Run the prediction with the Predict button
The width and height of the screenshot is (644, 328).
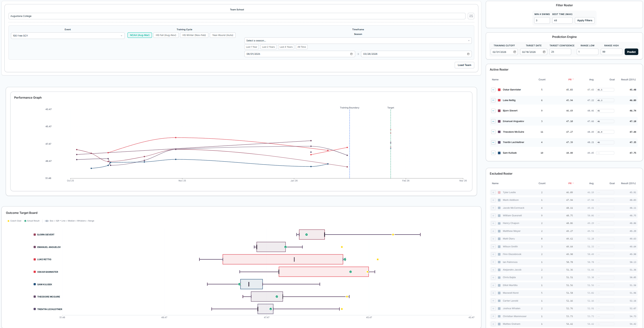pos(631,52)
